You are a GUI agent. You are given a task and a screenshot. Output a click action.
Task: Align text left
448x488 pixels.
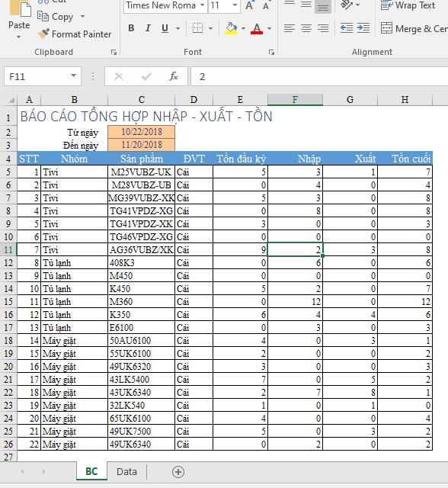(x=290, y=29)
